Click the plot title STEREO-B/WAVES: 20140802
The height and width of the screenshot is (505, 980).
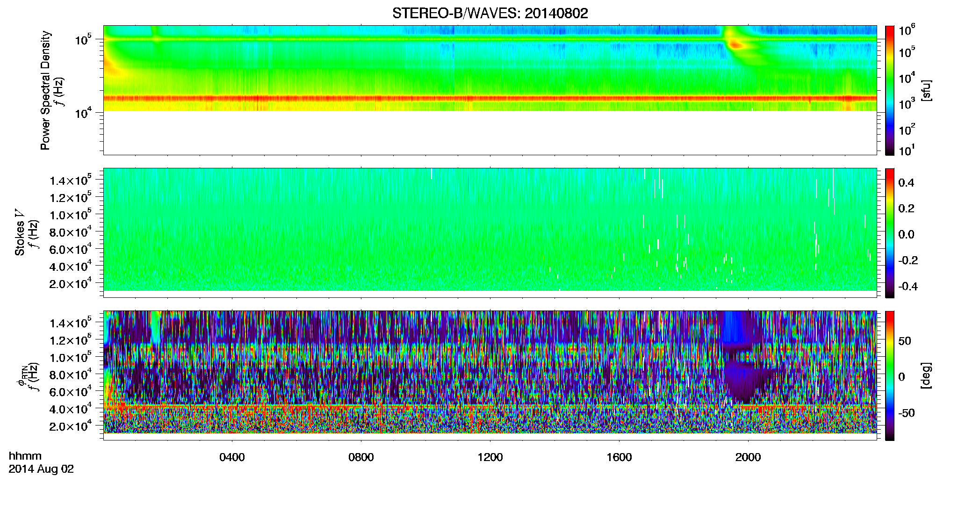coord(490,13)
